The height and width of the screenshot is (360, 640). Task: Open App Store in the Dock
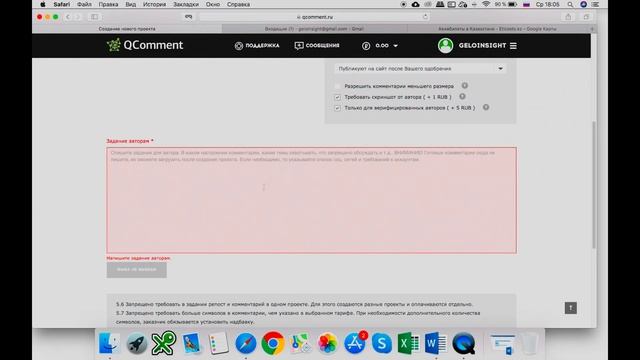pos(354,343)
